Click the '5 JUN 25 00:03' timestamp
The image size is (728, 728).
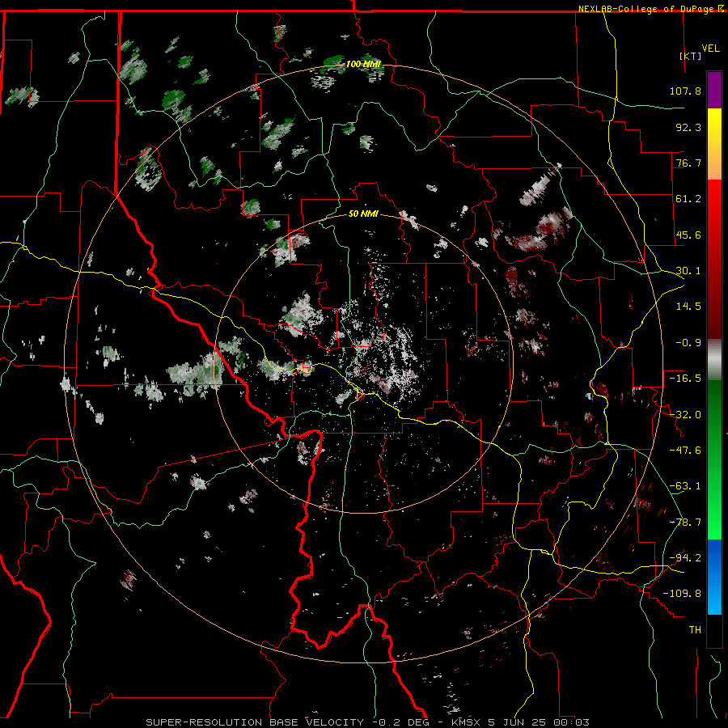pyautogui.click(x=539, y=722)
